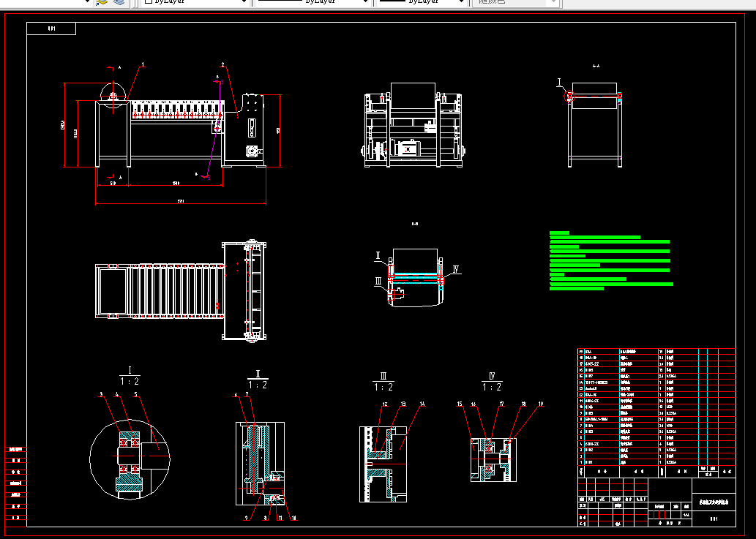Open the color control ByLayer dropdown
756x539 pixels.
(195, 2)
